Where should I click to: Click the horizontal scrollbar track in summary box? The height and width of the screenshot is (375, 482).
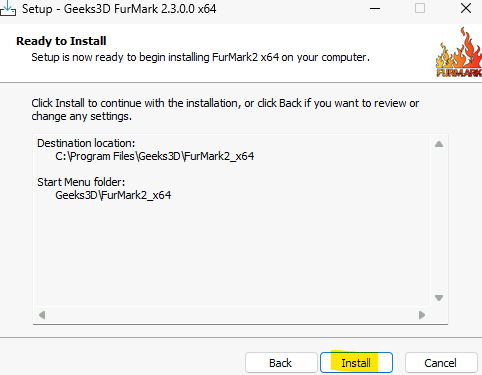click(232, 315)
